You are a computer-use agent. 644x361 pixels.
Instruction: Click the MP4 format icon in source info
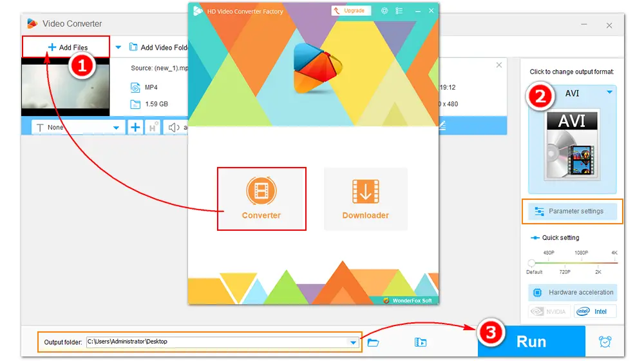coord(135,87)
